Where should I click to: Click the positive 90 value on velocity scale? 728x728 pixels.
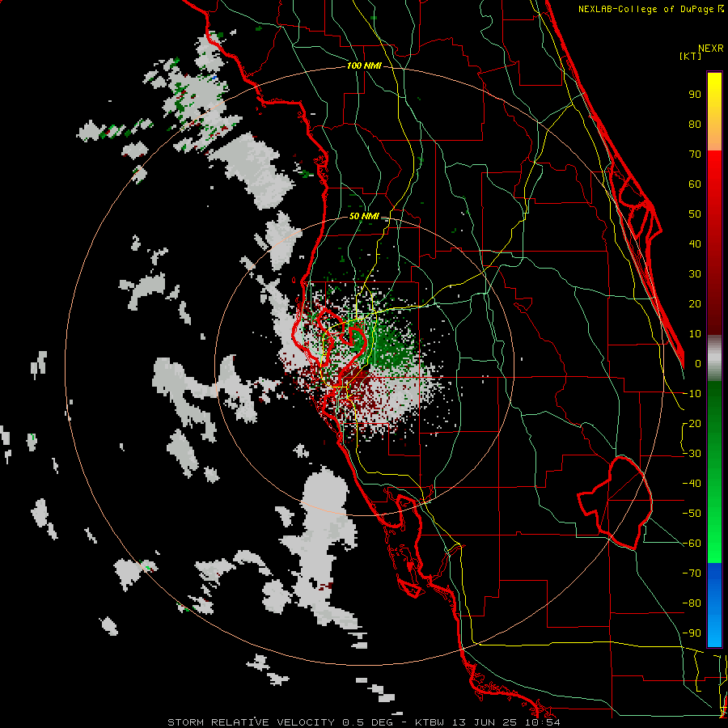[x=695, y=95]
